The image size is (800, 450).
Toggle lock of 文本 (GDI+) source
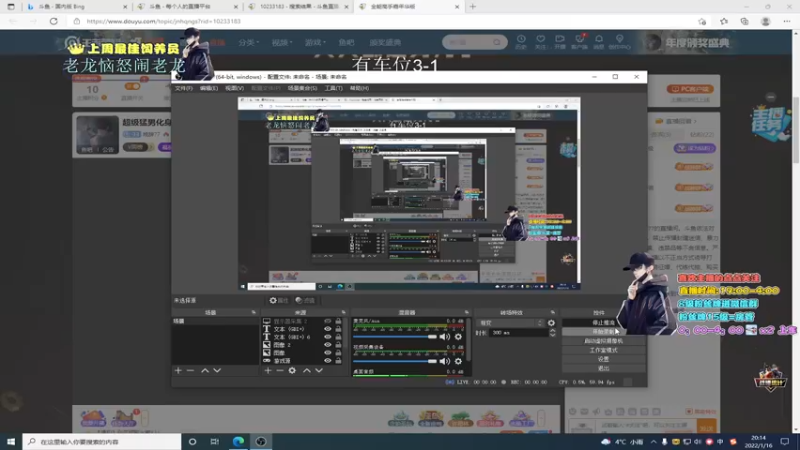[338, 329]
